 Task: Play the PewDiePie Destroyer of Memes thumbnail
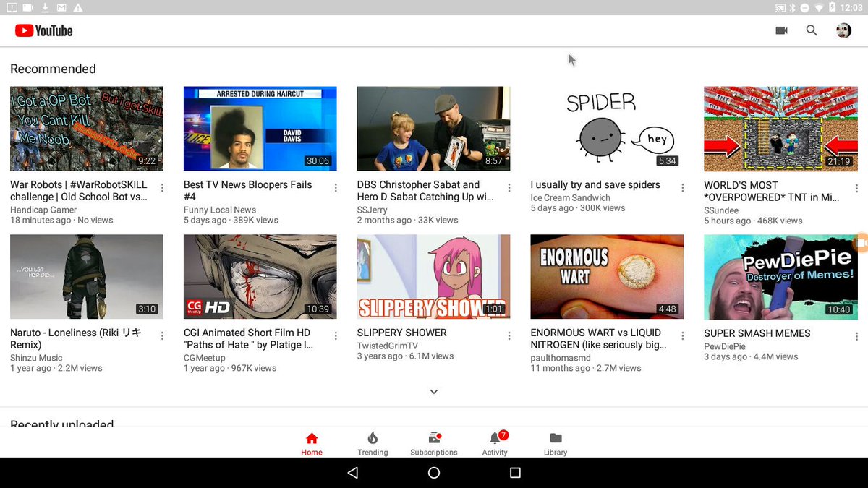(x=780, y=277)
